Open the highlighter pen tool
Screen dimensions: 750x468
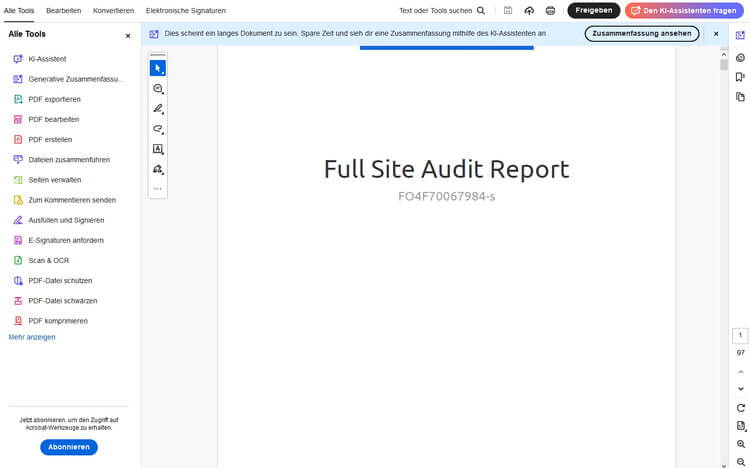pos(158,109)
